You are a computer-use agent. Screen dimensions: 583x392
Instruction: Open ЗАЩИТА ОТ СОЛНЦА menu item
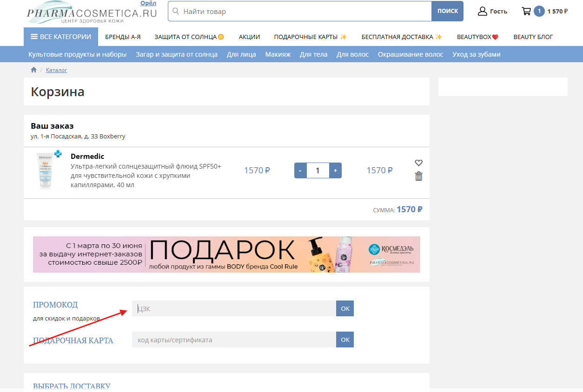click(190, 37)
